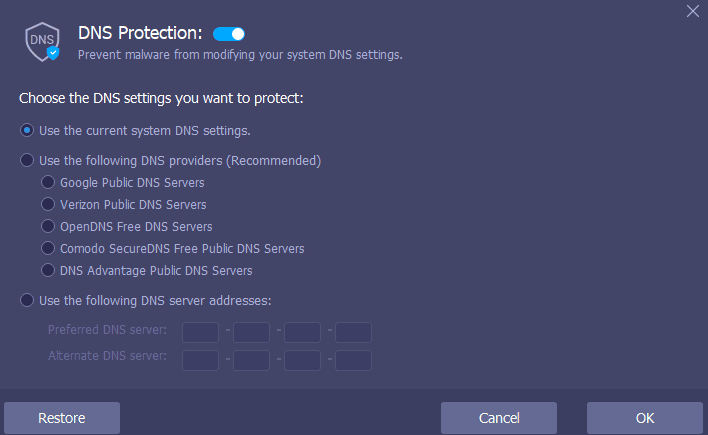Click first octet of Alternate DNS server

click(201, 359)
